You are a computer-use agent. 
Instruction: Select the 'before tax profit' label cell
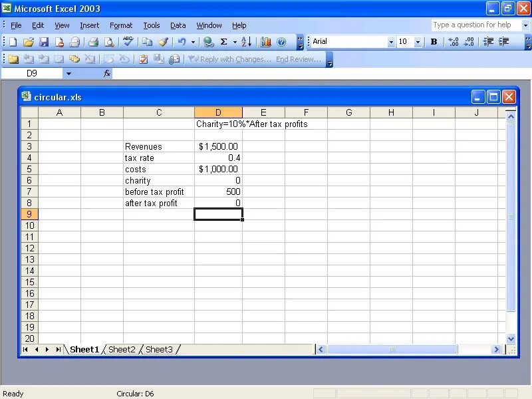(x=159, y=192)
